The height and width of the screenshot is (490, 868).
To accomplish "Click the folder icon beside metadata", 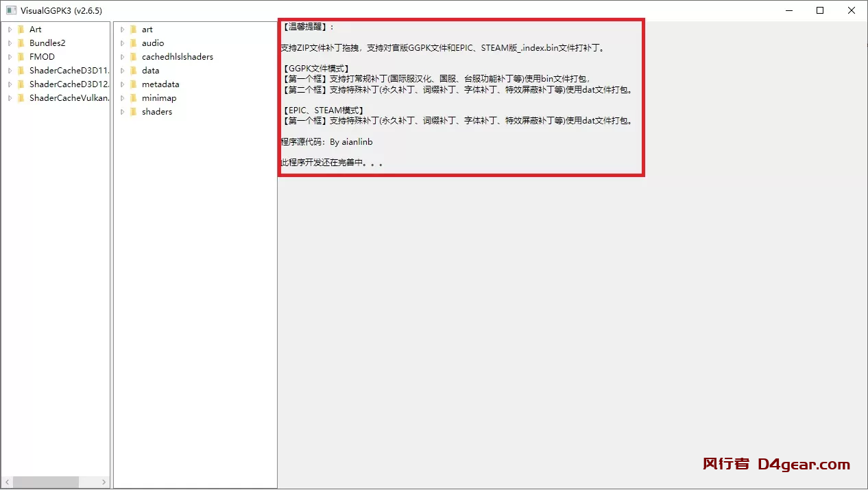I will coord(133,84).
